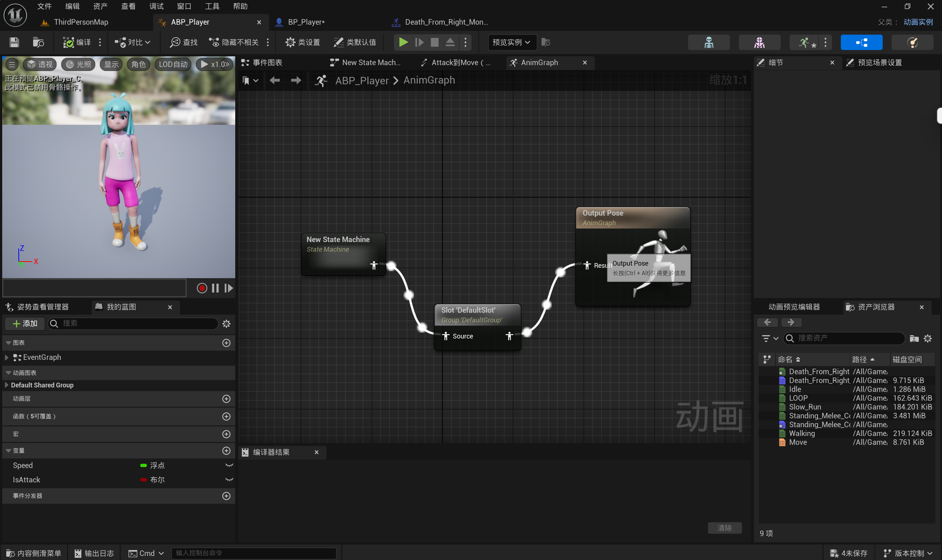Open My Blueprint settings gear
This screenshot has height=560, width=942.
click(x=226, y=324)
